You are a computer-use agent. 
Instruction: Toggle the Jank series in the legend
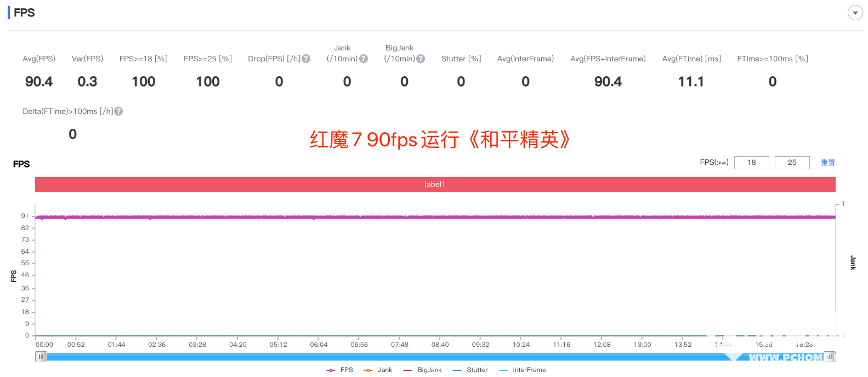click(378, 370)
